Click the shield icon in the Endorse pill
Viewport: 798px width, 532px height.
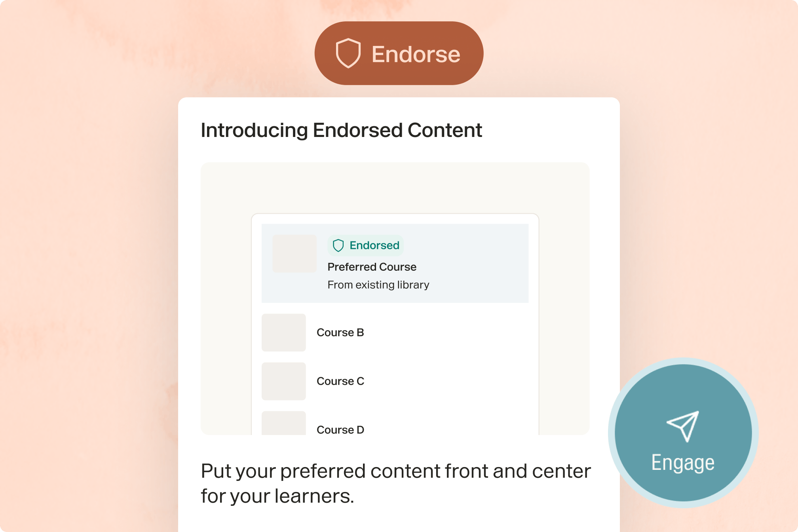348,53
